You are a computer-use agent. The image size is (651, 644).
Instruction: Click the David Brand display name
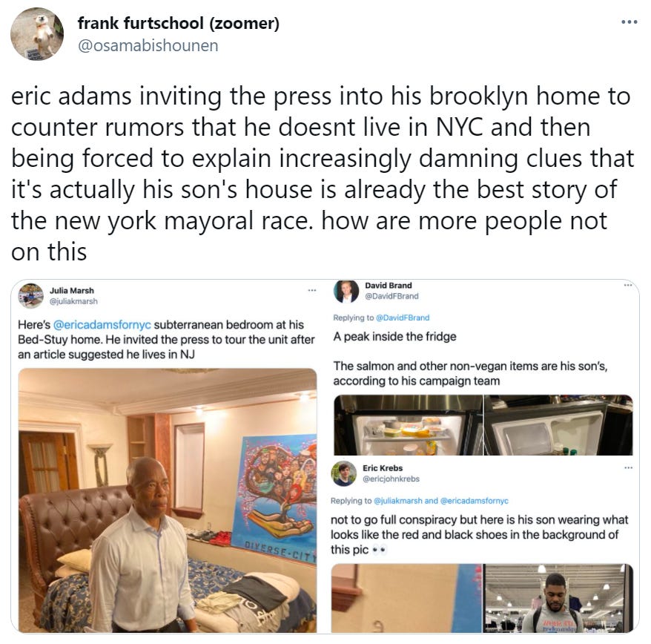coord(389,286)
